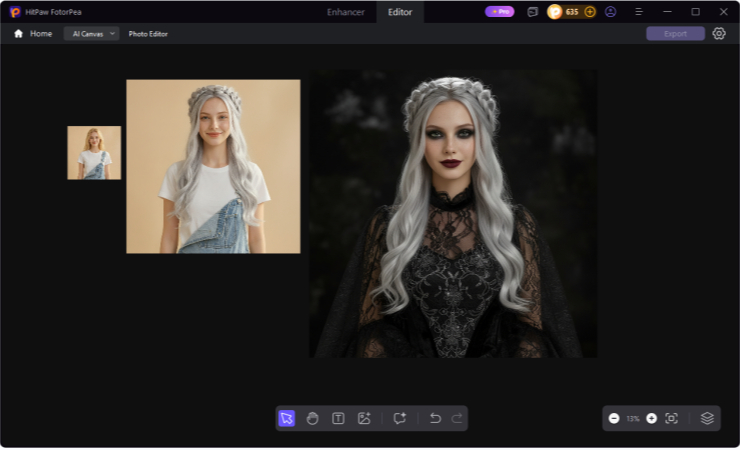Go to Home
The height and width of the screenshot is (450, 740).
(41, 33)
